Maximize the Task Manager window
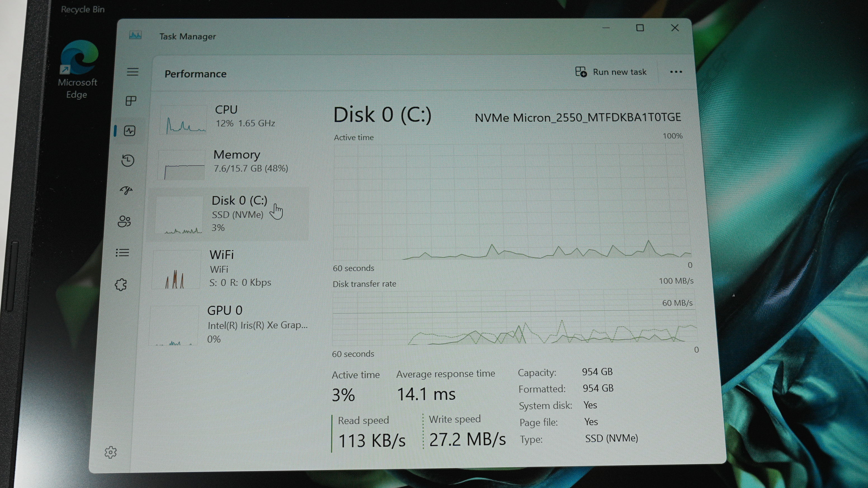868x488 pixels. coord(640,28)
